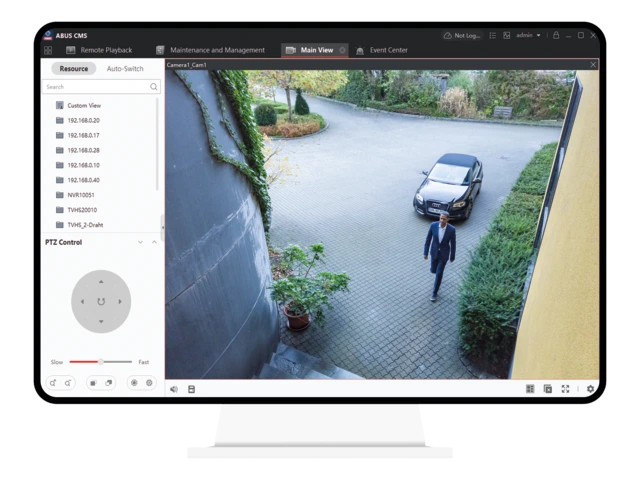Lock the client with the padlock icon
The width and height of the screenshot is (640, 480).
click(556, 36)
